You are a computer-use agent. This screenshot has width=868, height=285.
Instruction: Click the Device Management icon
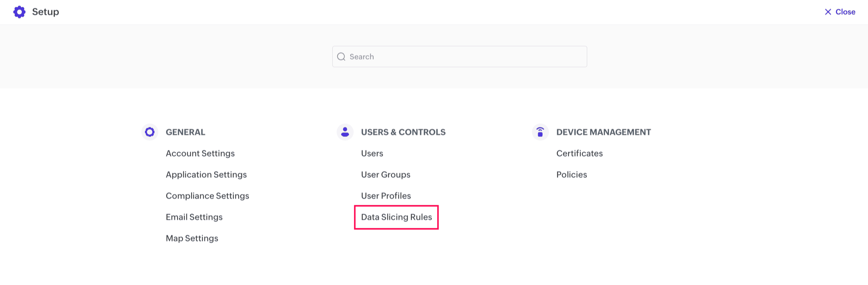coord(540,132)
